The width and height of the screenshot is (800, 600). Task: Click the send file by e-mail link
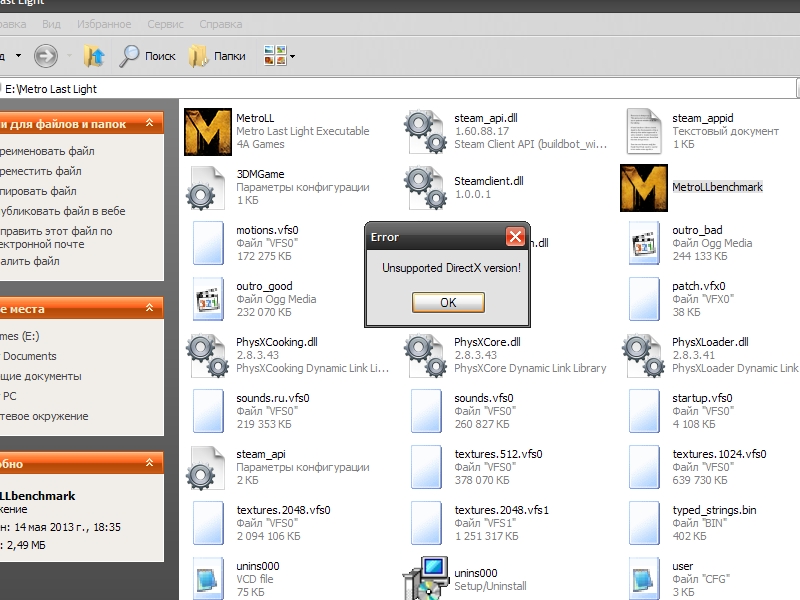56,237
